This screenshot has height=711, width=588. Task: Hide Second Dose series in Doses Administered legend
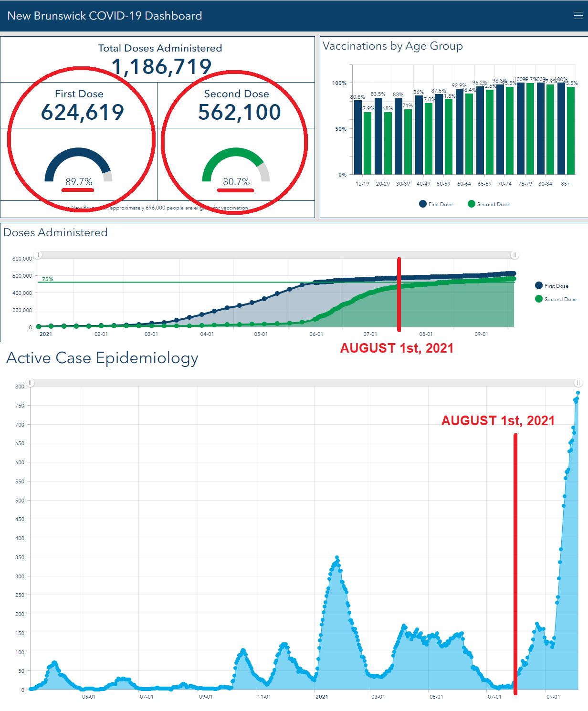point(556,299)
